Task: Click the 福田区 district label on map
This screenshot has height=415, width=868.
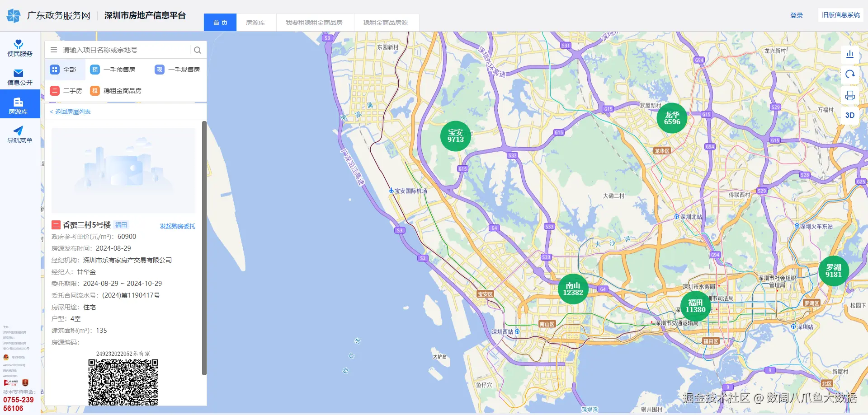Action: coord(711,341)
